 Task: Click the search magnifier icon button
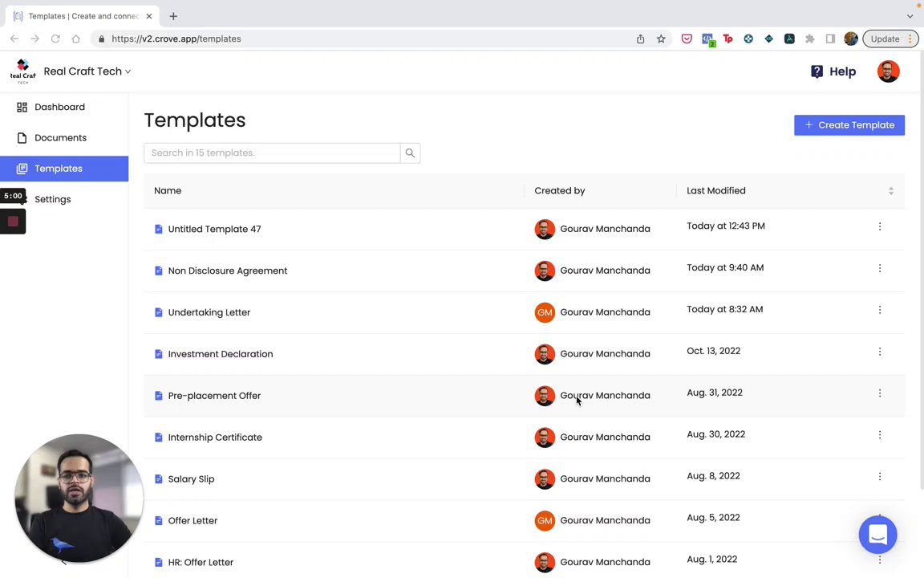click(x=410, y=153)
